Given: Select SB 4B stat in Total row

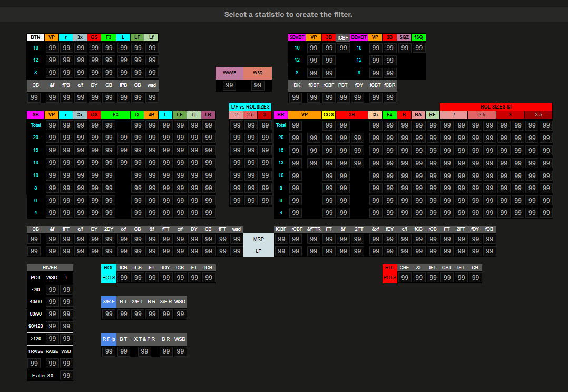Looking at the screenshot, I should click(152, 125).
